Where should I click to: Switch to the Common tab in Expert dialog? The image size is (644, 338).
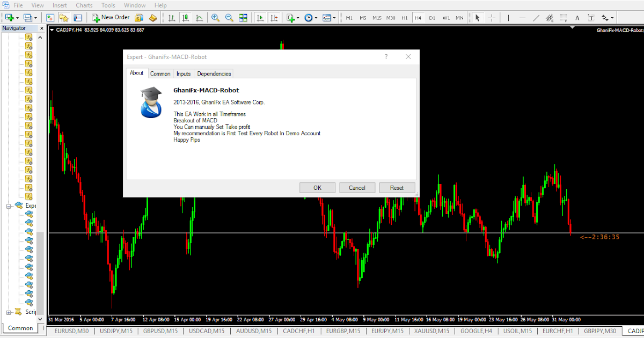pyautogui.click(x=160, y=74)
